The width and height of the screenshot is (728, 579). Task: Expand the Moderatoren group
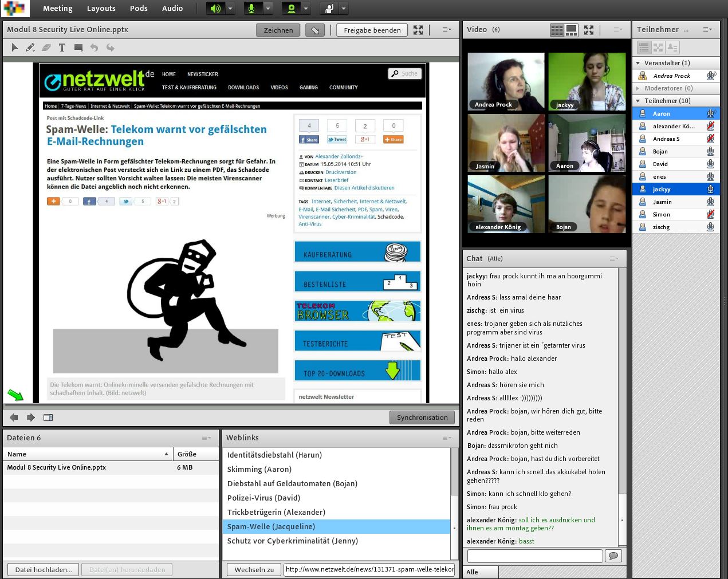click(638, 88)
